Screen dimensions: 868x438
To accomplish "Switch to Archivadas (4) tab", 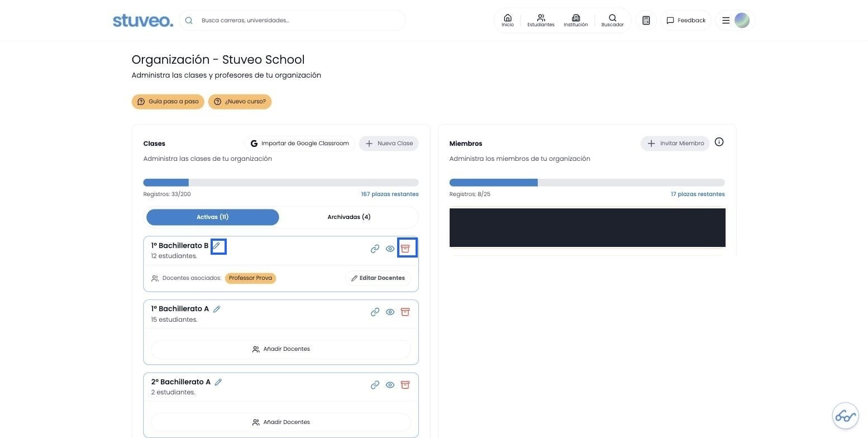I will (x=349, y=217).
